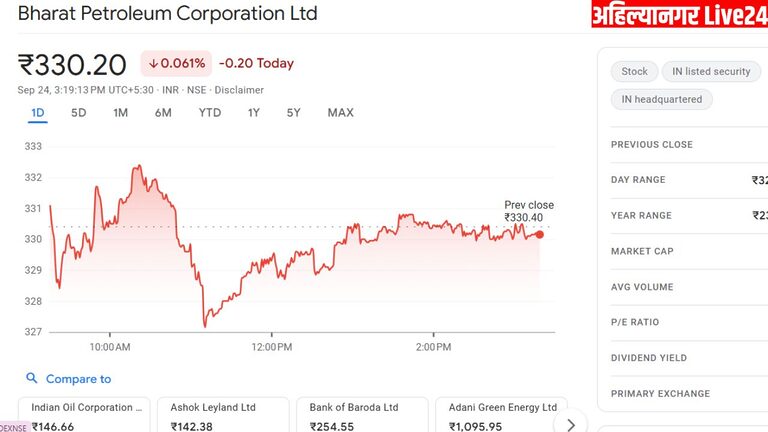Click the Stock category chip
Image resolution: width=768 pixels, height=432 pixels.
[634, 71]
